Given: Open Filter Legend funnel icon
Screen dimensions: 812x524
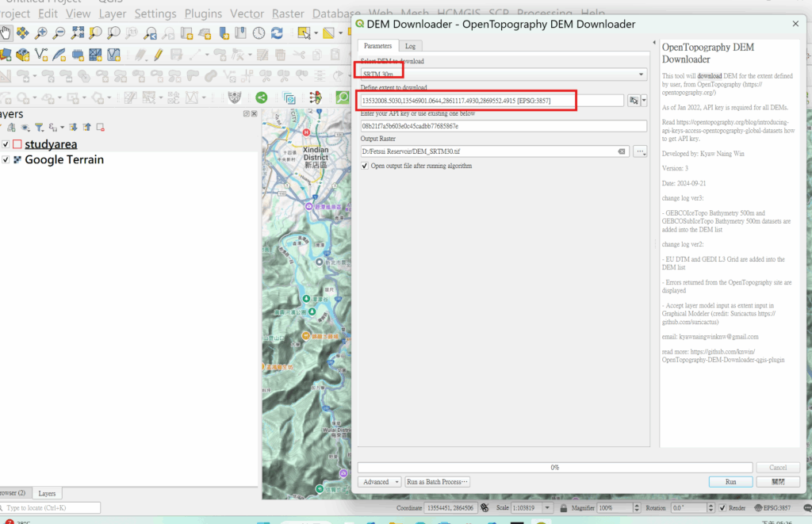Looking at the screenshot, I should pyautogui.click(x=40, y=128).
